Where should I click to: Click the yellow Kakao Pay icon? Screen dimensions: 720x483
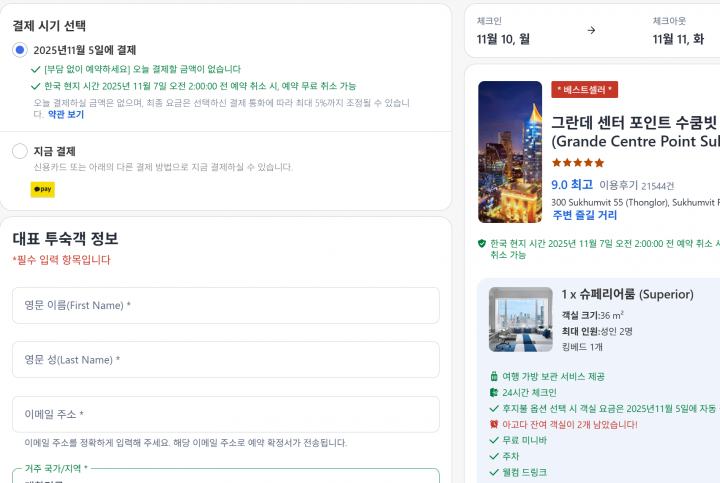click(42, 189)
